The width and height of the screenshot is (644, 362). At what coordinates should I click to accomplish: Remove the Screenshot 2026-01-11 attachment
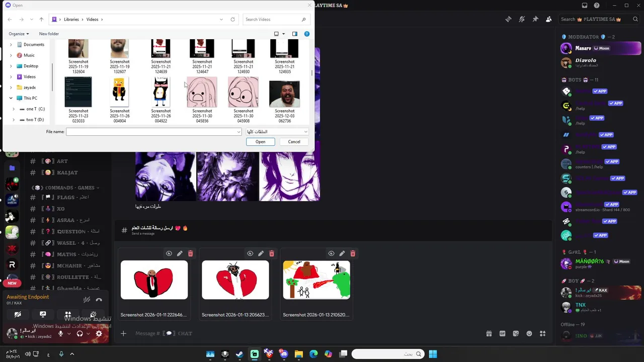click(x=190, y=253)
